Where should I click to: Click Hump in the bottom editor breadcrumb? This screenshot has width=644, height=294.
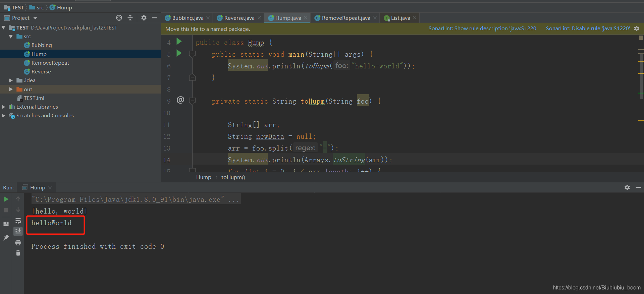(204, 177)
